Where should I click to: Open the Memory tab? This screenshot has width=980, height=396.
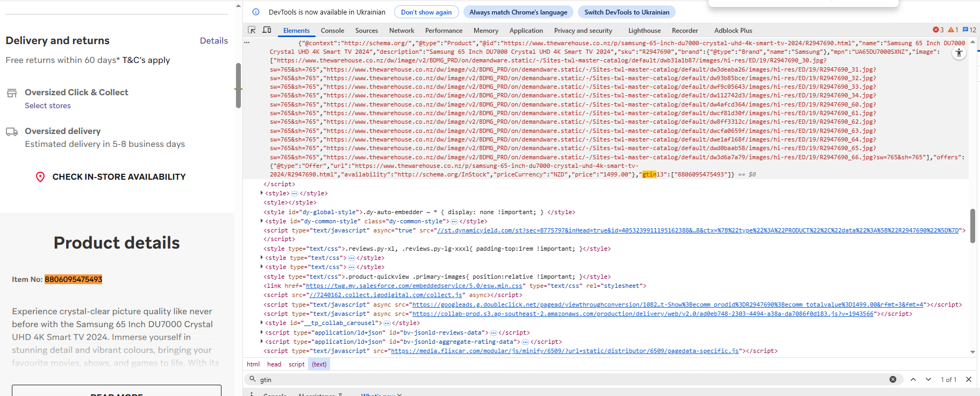pyautogui.click(x=486, y=31)
